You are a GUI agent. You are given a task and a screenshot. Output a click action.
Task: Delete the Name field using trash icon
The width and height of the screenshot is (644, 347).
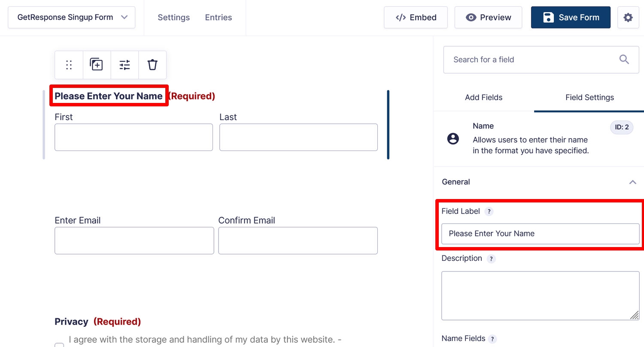click(x=152, y=65)
